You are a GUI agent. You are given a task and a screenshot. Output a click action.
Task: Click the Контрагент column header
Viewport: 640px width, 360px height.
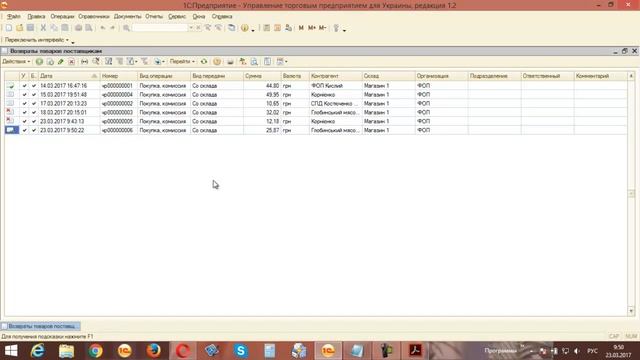tap(336, 76)
